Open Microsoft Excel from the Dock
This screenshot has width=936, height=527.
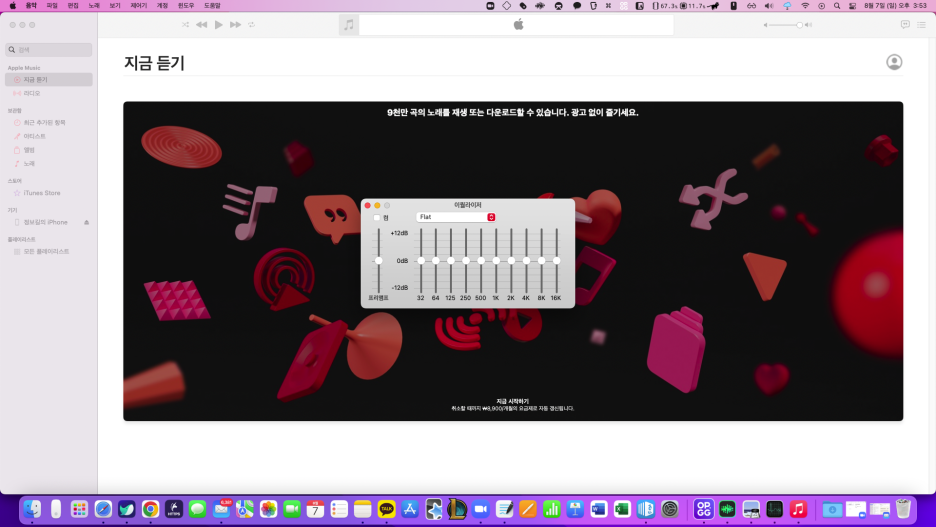[x=622, y=509]
